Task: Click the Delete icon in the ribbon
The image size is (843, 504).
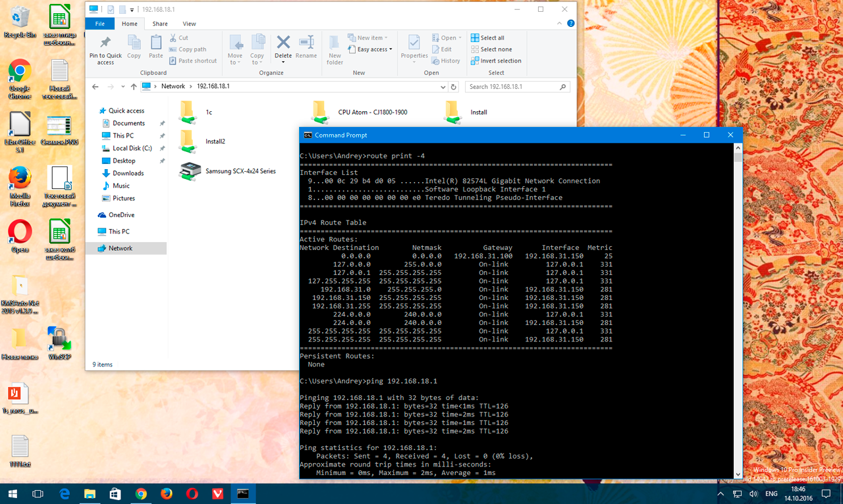Action: (283, 43)
